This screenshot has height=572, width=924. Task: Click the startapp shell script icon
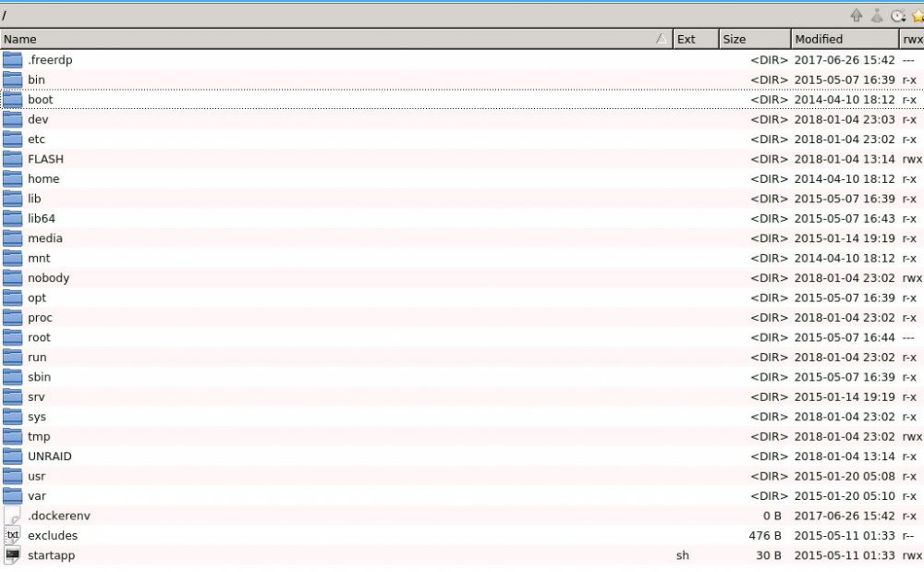[12, 555]
